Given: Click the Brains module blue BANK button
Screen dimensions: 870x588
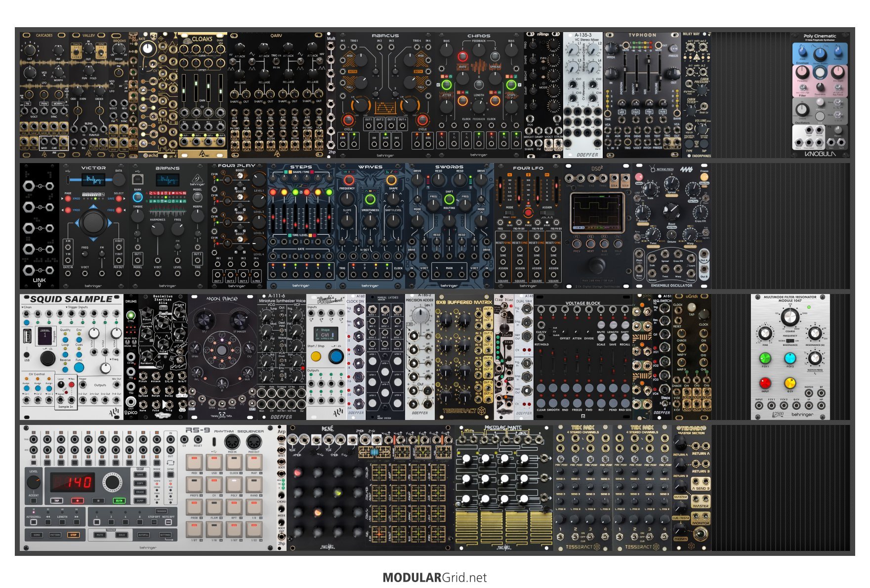Looking at the screenshot, I should click(x=138, y=197).
